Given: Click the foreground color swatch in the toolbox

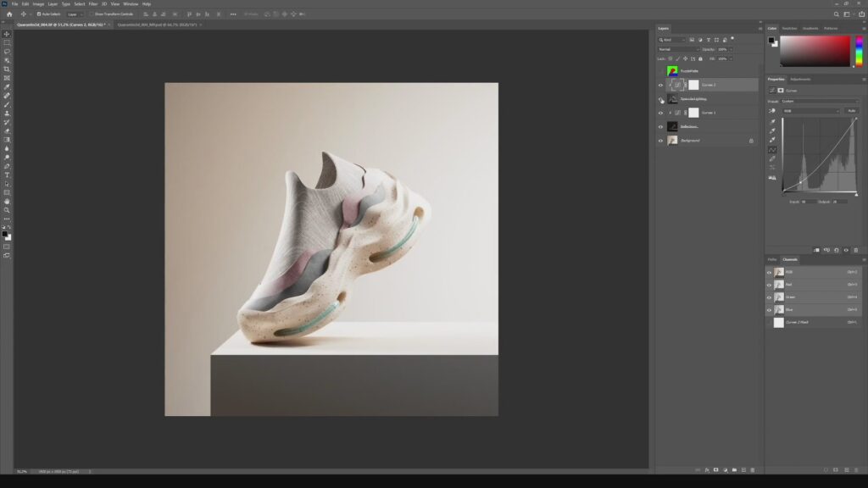Looking at the screenshot, I should pos(5,234).
